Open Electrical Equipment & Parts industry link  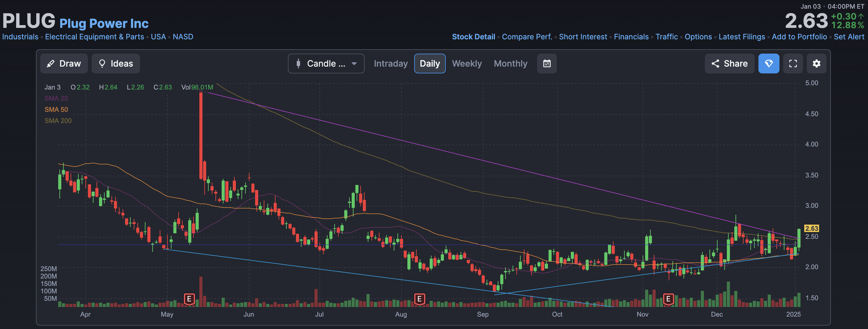(x=94, y=37)
